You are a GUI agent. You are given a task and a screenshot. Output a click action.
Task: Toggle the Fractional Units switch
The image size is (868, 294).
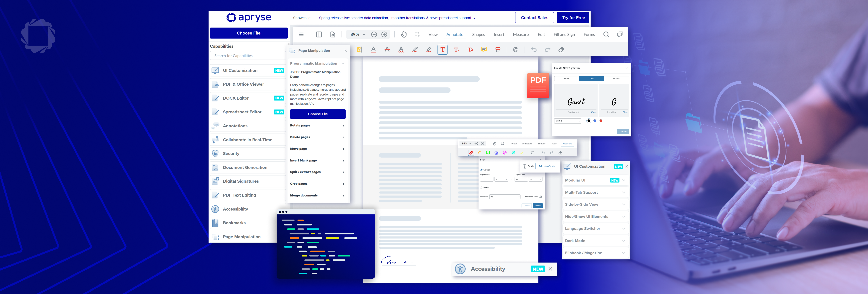540,197
